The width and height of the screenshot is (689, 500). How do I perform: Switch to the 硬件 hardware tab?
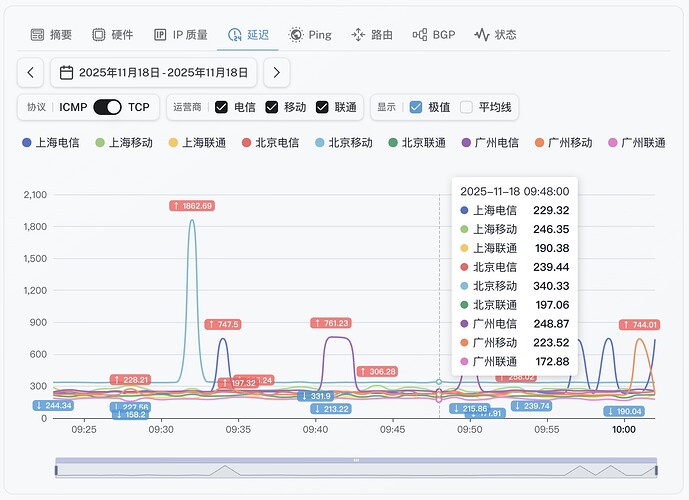[112, 35]
